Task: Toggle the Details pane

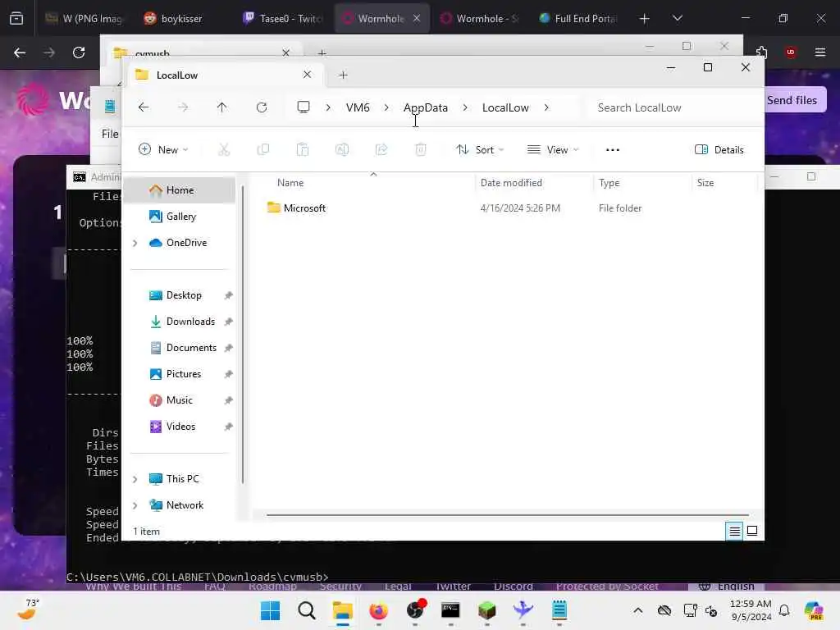Action: [719, 150]
